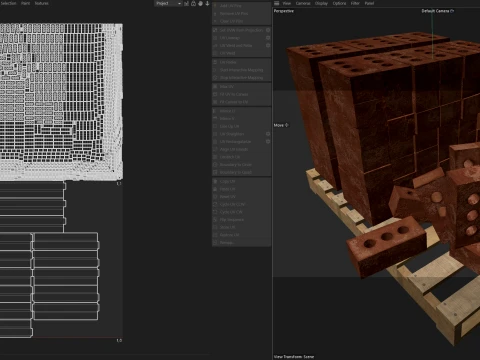Image resolution: width=480 pixels, height=360 pixels.
Task: Click the Move tool indicator in viewport
Action: click(x=281, y=125)
